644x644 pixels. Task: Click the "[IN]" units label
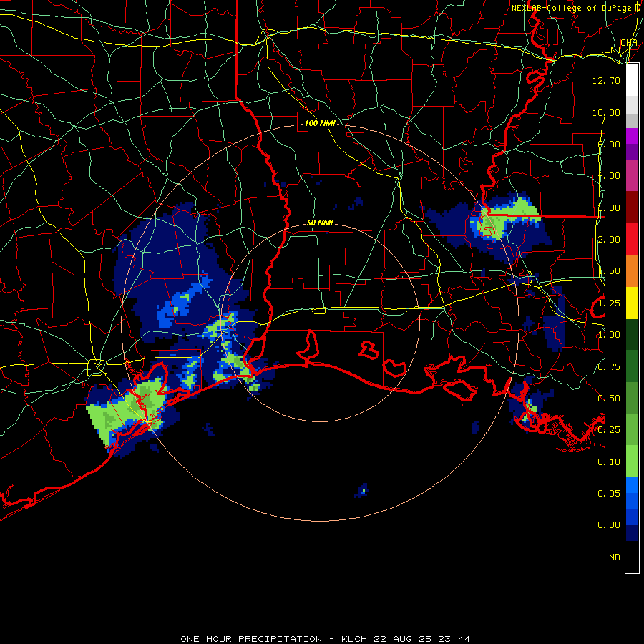click(x=611, y=49)
